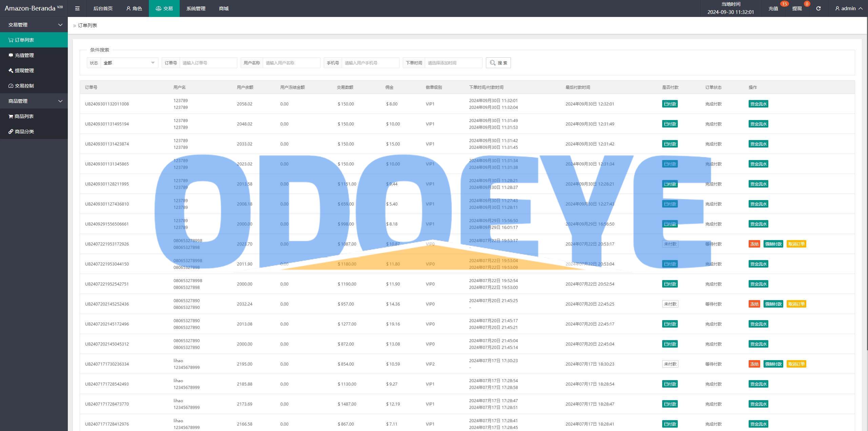Click 冻结 for order UB2407202145252436
The image size is (868, 431).
coord(754,304)
